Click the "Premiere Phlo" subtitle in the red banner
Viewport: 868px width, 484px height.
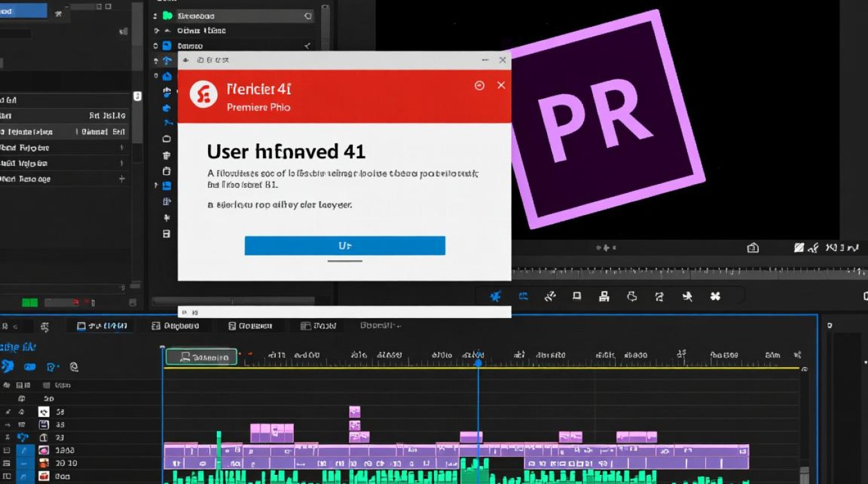(x=258, y=107)
